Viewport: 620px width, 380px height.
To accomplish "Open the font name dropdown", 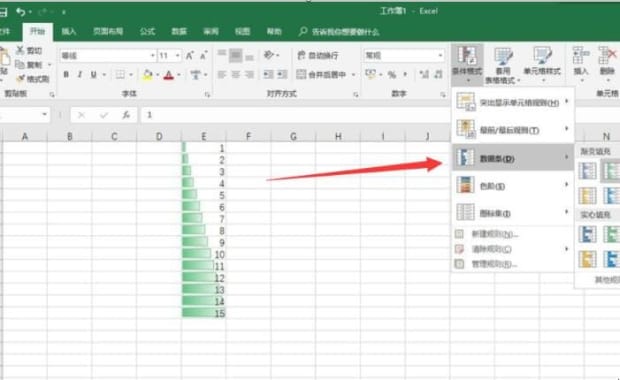I will 152,56.
